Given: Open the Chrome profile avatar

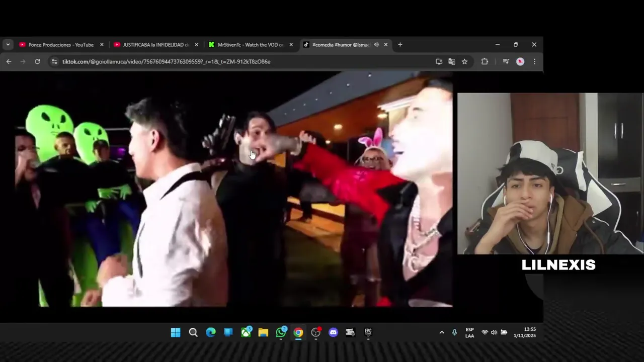Looking at the screenshot, I should pos(520,61).
